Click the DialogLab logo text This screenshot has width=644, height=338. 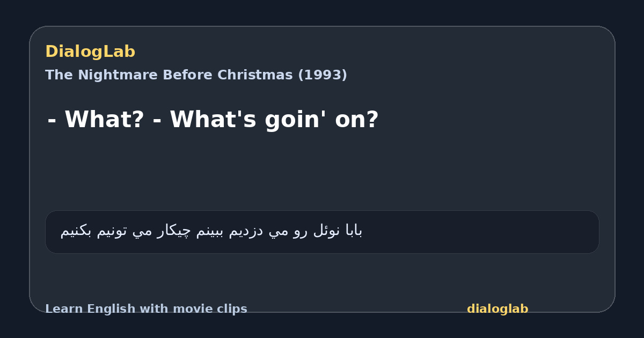tap(90, 52)
